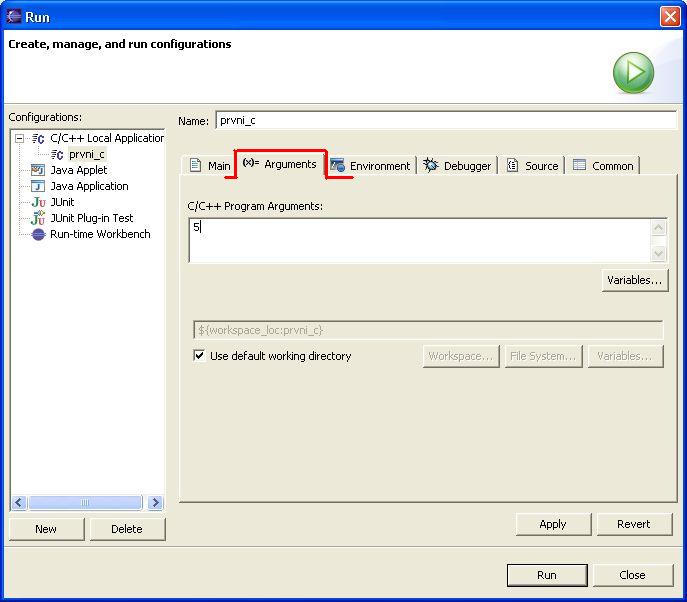Image resolution: width=687 pixels, height=602 pixels.
Task: Click the green Run arrow icon
Action: 633,73
